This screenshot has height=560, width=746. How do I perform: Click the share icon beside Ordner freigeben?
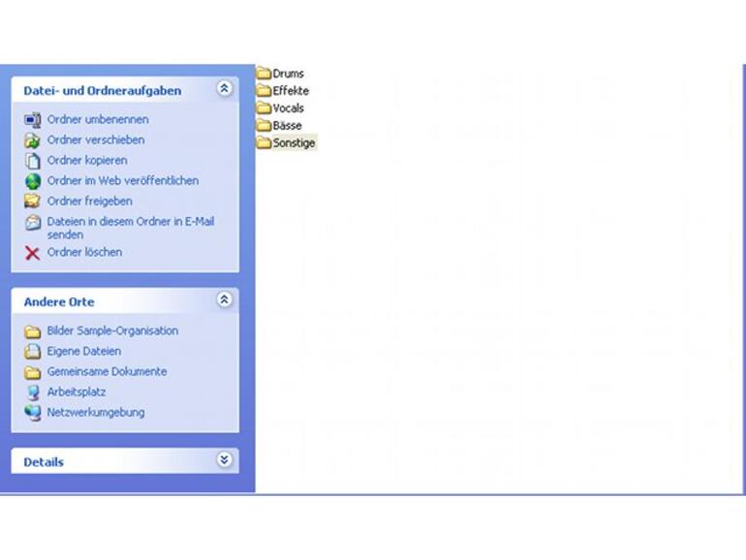pos(32,202)
